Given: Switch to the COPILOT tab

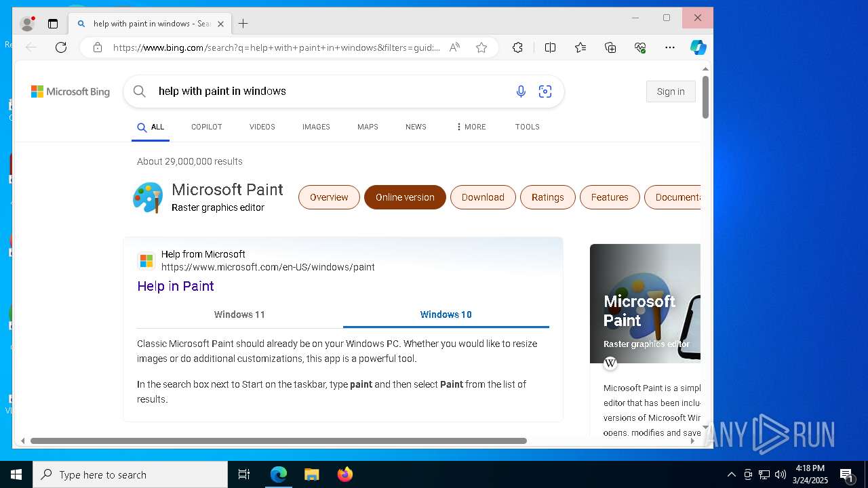Looking at the screenshot, I should 207,127.
